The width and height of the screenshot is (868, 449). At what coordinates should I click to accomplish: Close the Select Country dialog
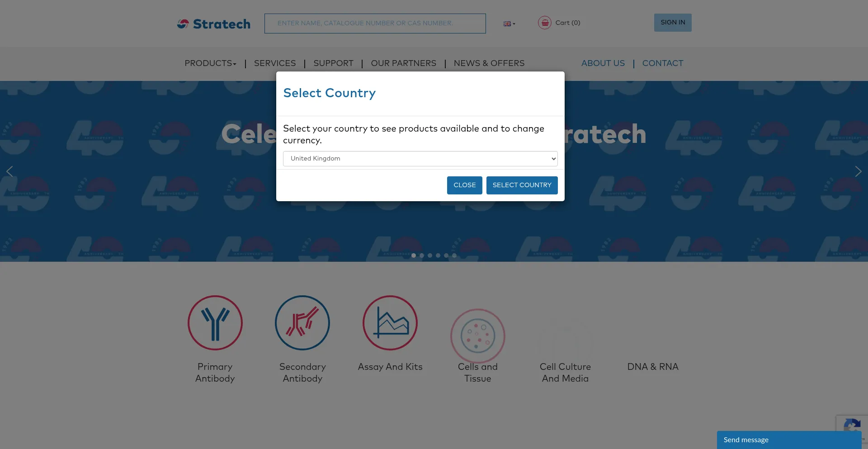coord(464,185)
